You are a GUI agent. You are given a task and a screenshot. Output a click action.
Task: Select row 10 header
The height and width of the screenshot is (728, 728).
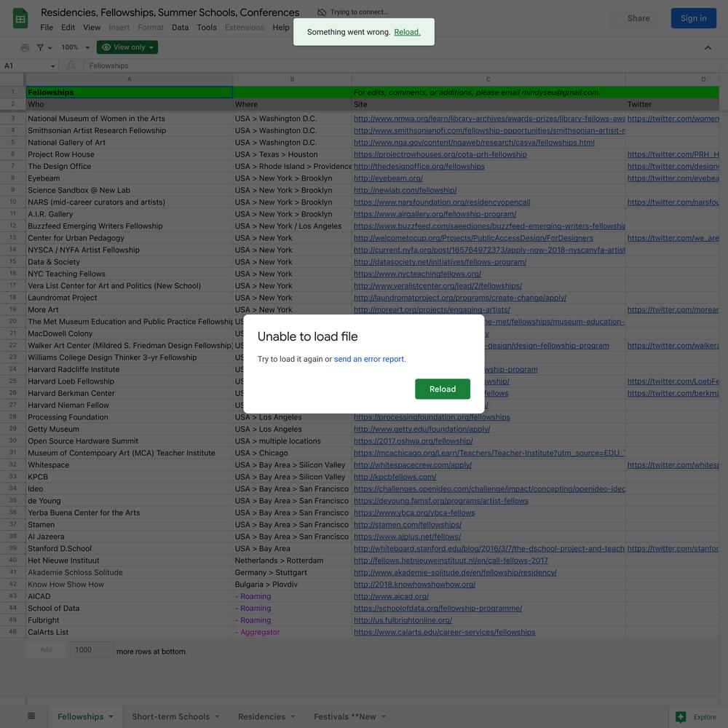click(x=12, y=202)
